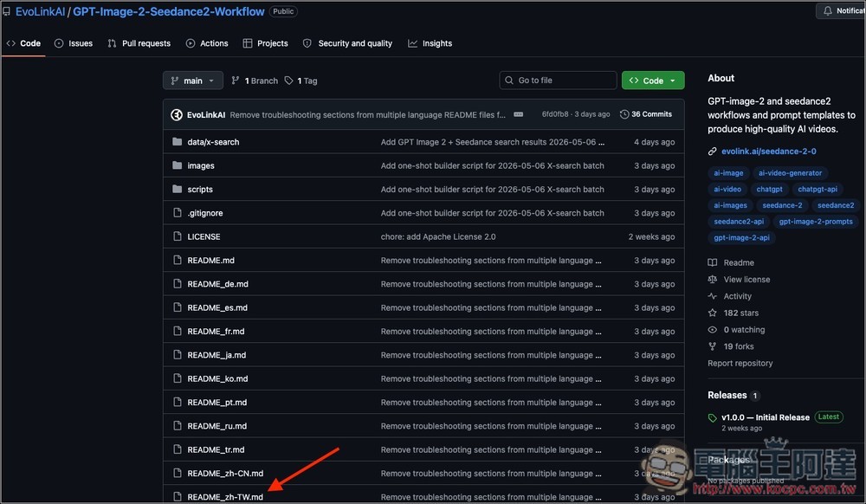View the 1 Tag link
Viewport: 866px width, 504px height.
pos(301,81)
